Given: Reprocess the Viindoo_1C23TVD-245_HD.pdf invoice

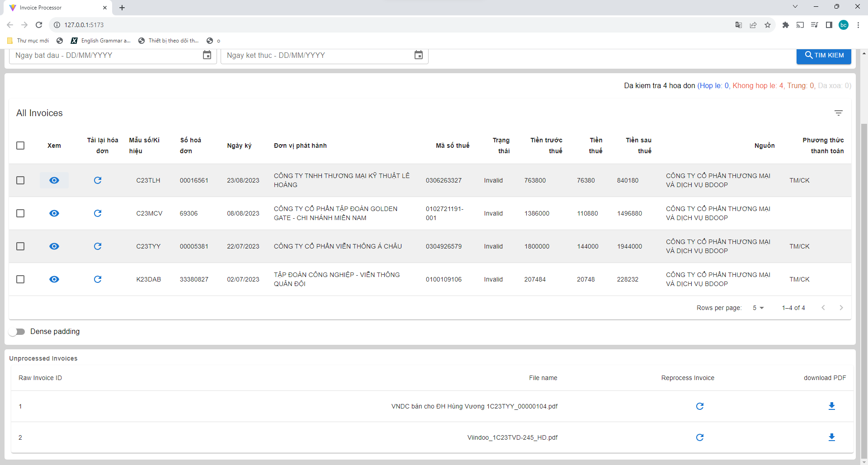Looking at the screenshot, I should [699, 437].
